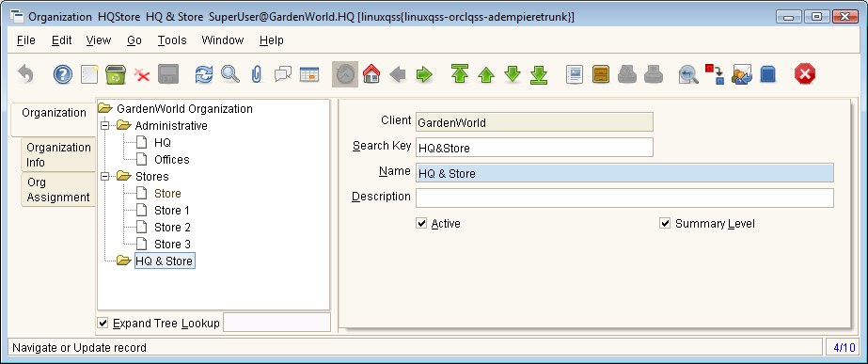Open Help via the question mark icon
Viewport: 868px width, 364px height.
63,73
